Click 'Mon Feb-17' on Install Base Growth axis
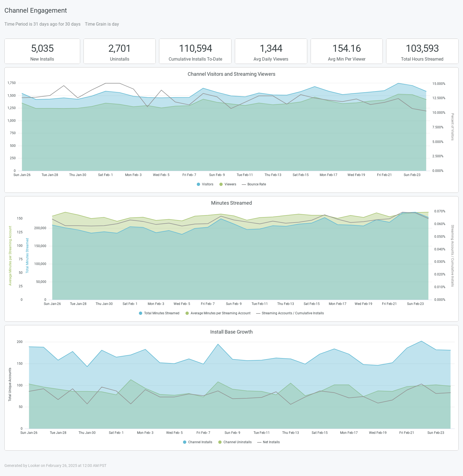 click(x=349, y=433)
